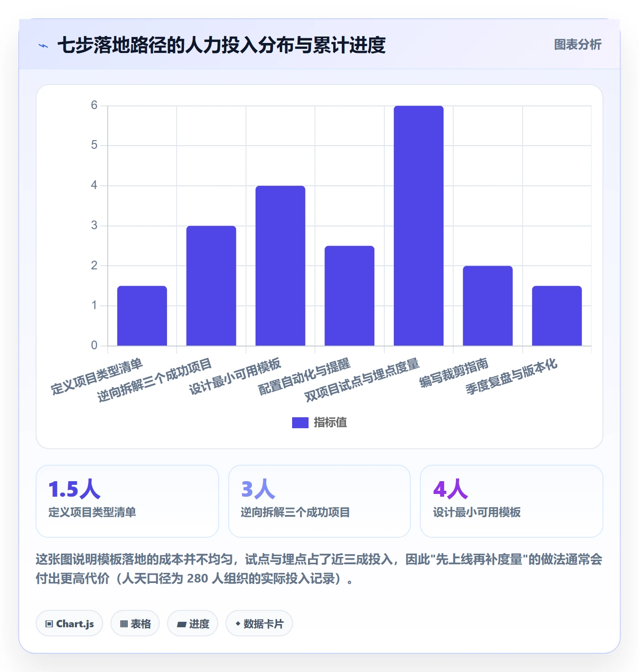
Task: Select the 配置自动化与提醒 bar
Action: (350, 296)
